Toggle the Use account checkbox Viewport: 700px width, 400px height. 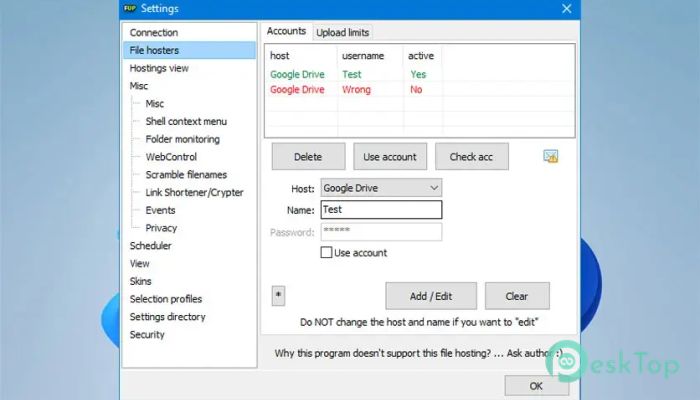click(x=326, y=253)
